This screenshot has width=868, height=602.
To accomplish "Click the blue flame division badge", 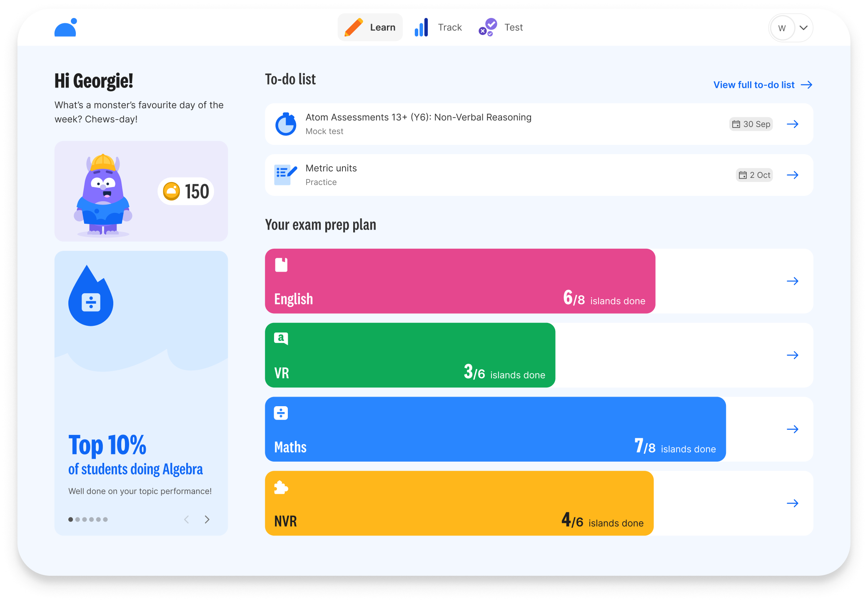I will [91, 297].
